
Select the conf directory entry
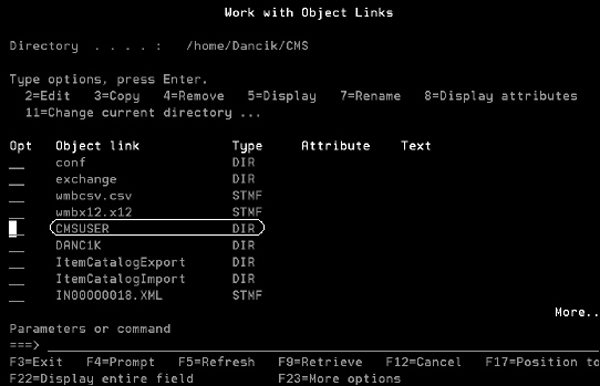tap(70, 163)
